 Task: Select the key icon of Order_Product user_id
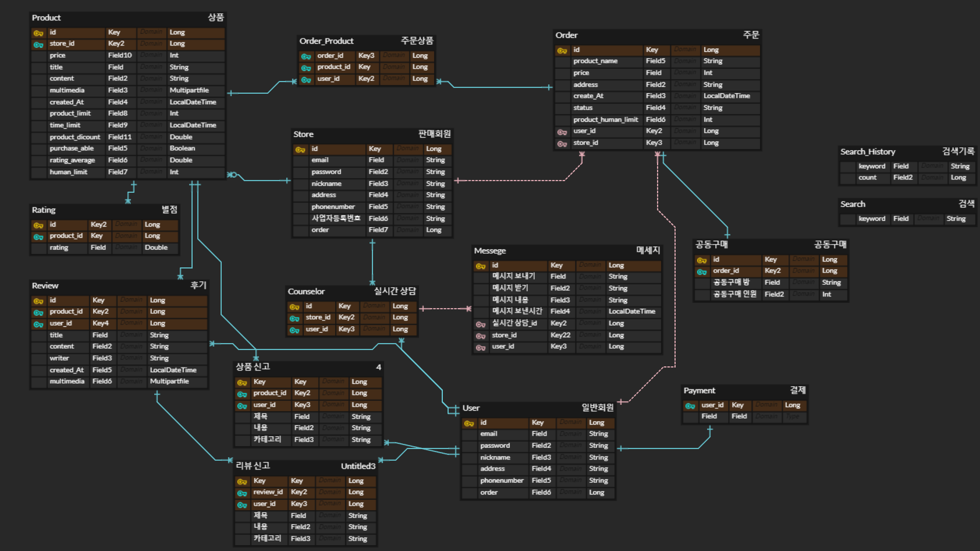306,80
